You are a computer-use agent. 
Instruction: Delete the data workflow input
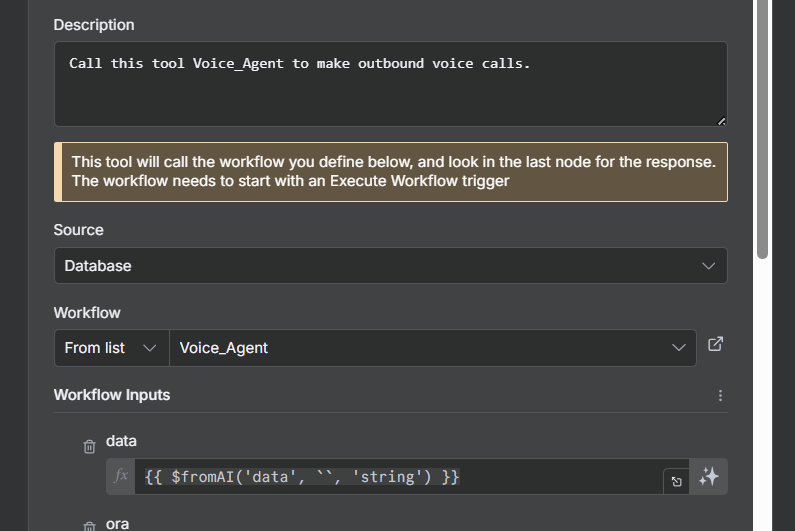(90, 447)
